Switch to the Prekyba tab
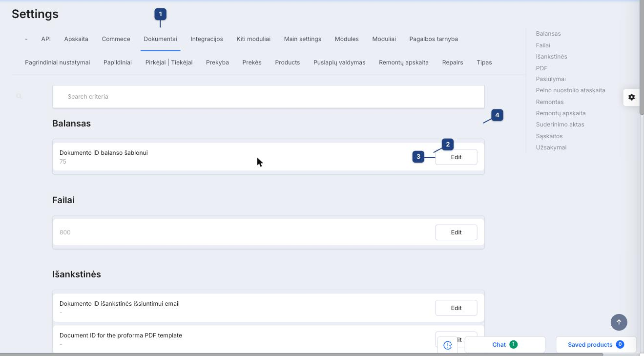This screenshot has width=644, height=356. pos(217,63)
